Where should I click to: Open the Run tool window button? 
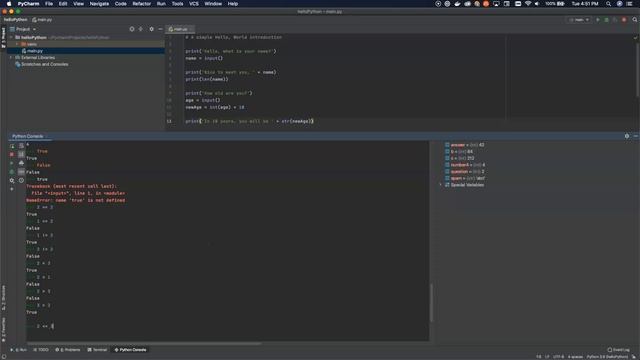click(x=19, y=350)
